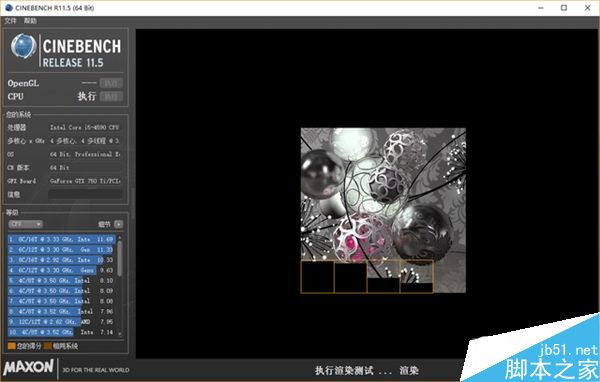Click the MAXON logo

point(29,367)
